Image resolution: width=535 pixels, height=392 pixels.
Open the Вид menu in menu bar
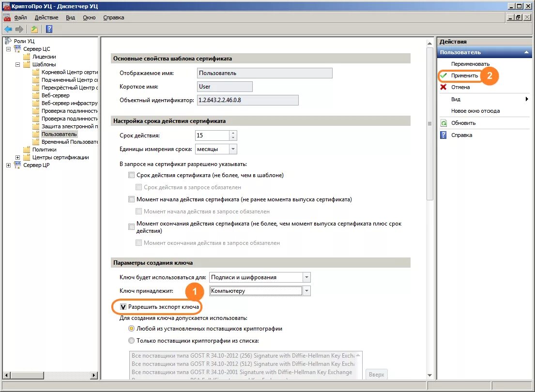tap(70, 17)
